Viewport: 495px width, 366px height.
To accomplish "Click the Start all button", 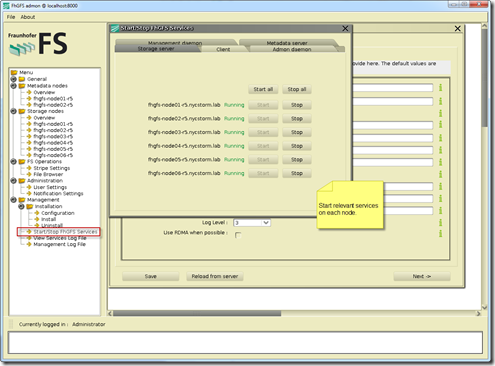I will [263, 89].
